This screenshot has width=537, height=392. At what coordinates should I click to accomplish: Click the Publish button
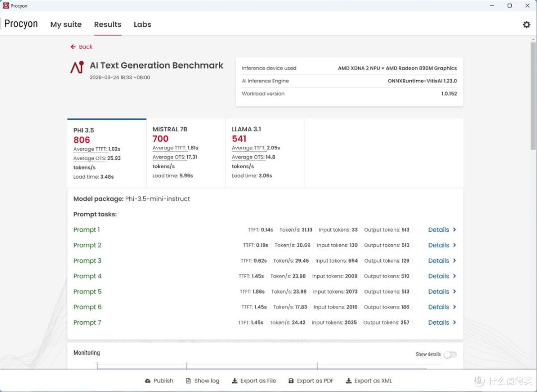click(x=159, y=381)
